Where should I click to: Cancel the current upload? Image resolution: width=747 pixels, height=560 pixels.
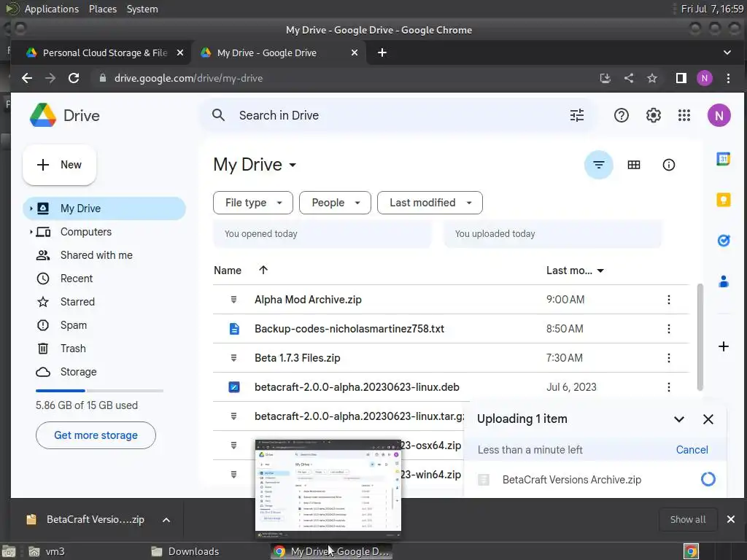point(692,449)
